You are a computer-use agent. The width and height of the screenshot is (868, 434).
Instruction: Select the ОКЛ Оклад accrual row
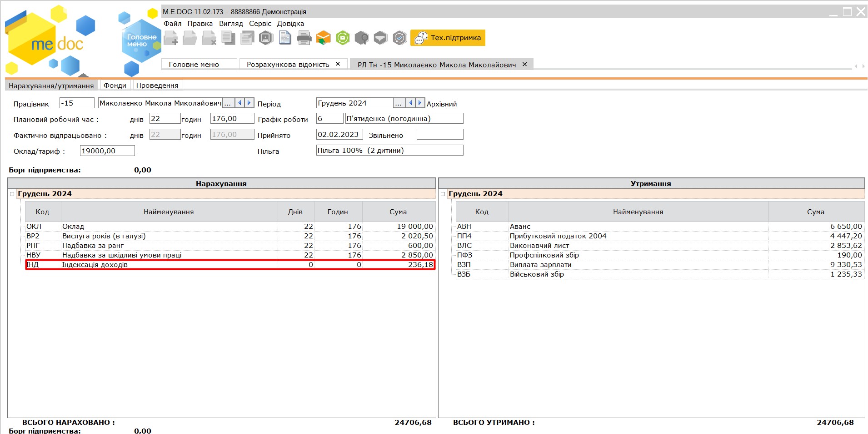(230, 227)
